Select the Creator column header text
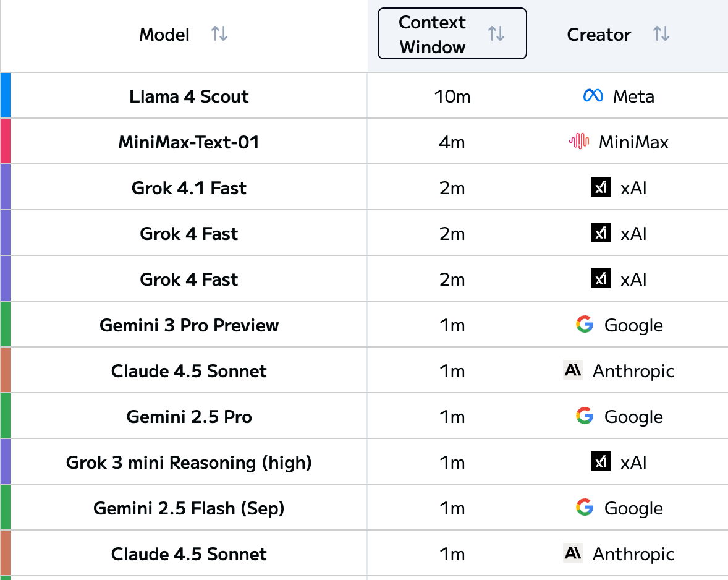 pos(599,35)
